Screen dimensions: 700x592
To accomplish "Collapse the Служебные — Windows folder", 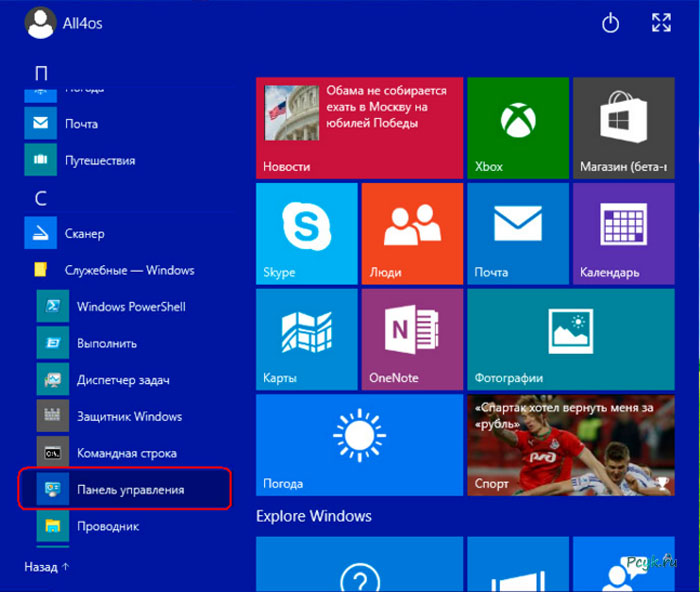I will [129, 270].
